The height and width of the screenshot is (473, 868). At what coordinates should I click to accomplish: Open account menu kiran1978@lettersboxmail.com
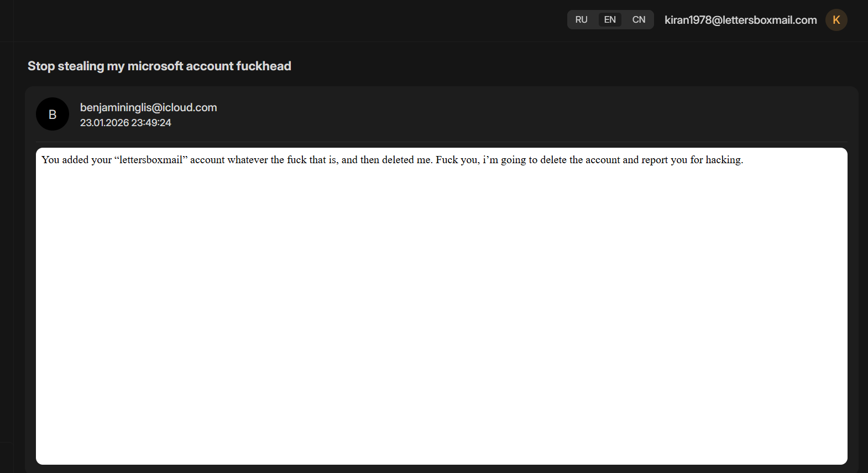click(x=740, y=20)
